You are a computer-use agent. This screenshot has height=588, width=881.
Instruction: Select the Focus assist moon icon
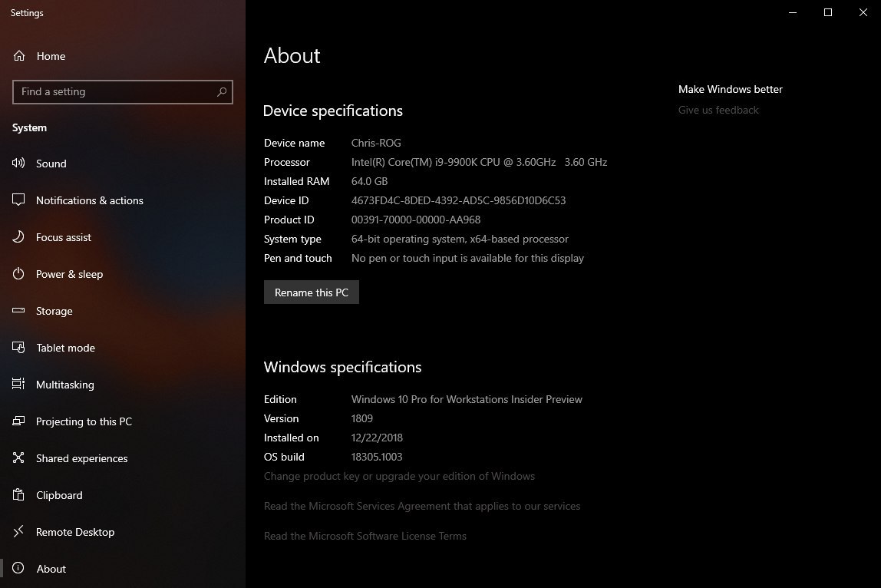[19, 237]
